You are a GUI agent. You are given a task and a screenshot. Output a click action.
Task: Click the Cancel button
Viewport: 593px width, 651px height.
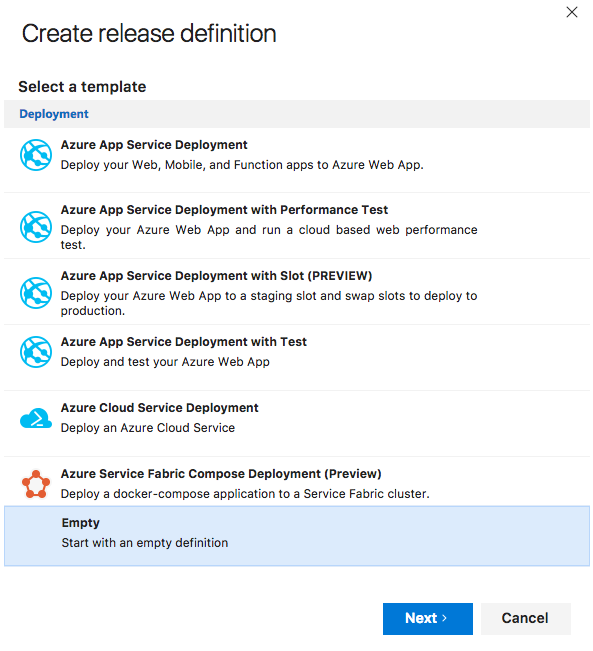[526, 619]
